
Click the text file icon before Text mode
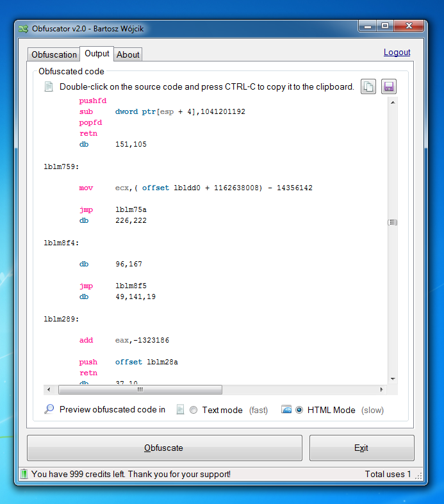point(180,409)
